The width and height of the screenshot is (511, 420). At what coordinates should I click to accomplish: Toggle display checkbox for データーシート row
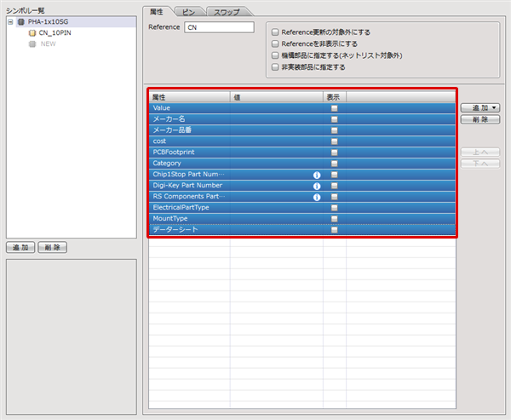[335, 230]
